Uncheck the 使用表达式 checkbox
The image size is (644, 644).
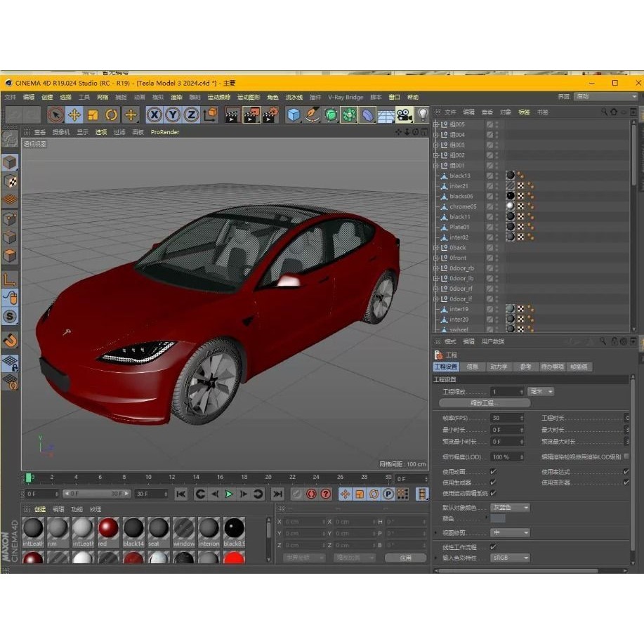626,472
